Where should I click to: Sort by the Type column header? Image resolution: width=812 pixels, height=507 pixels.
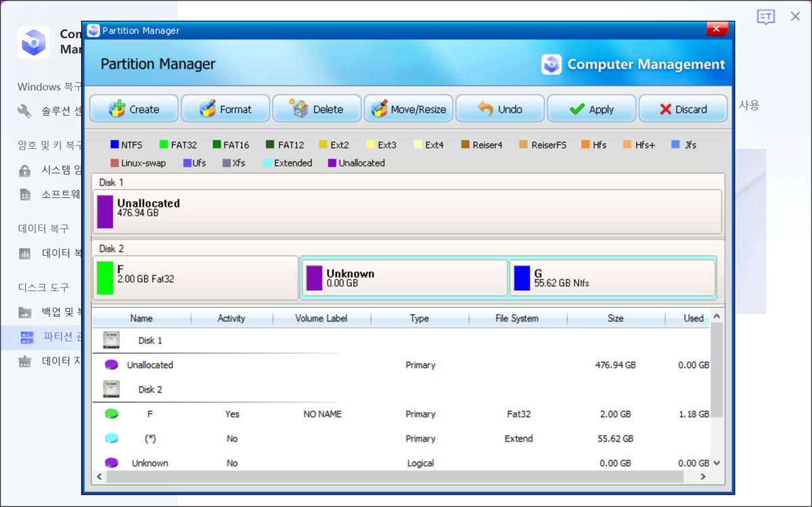click(420, 318)
